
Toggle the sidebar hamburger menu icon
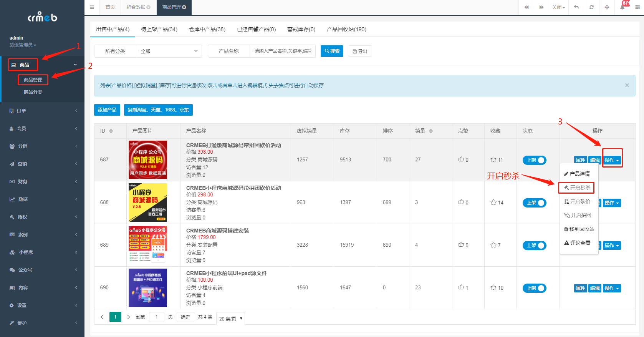(x=92, y=7)
